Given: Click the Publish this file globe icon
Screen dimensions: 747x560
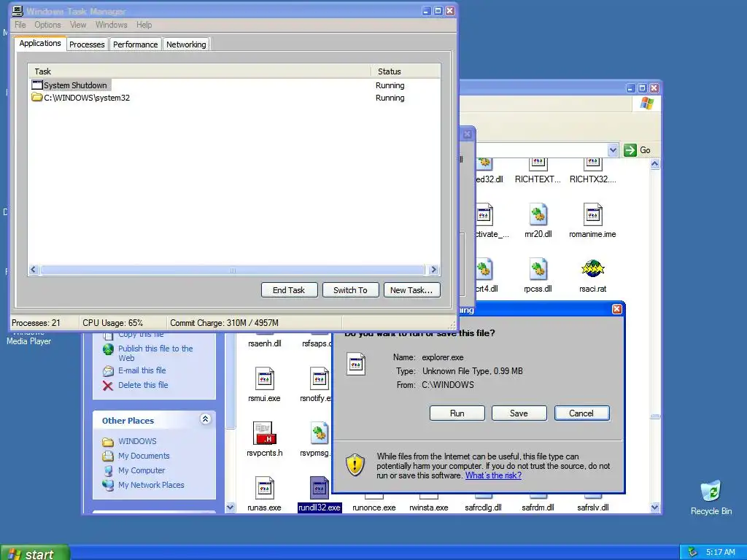Looking at the screenshot, I should point(108,349).
